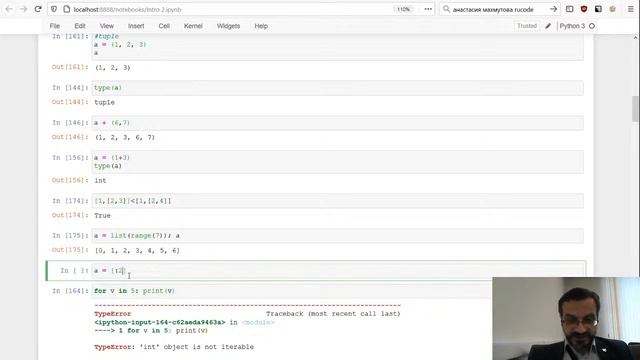Click the orange extension icon

pos(612,9)
